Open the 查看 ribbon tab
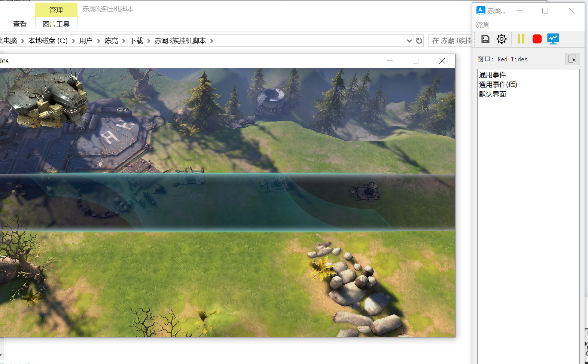 pos(20,24)
